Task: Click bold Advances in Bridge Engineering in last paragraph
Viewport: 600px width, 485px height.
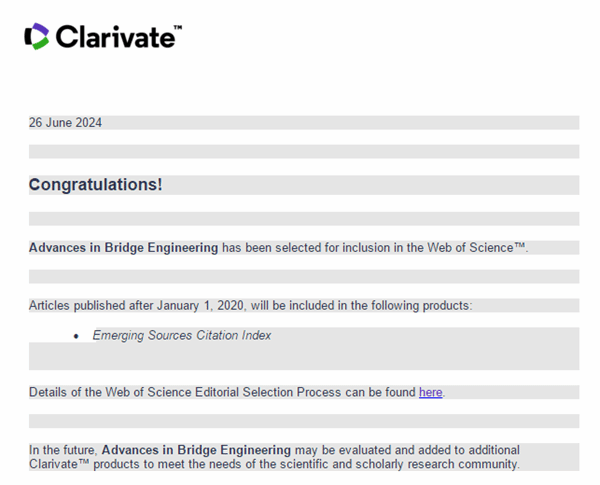Action: [196, 450]
